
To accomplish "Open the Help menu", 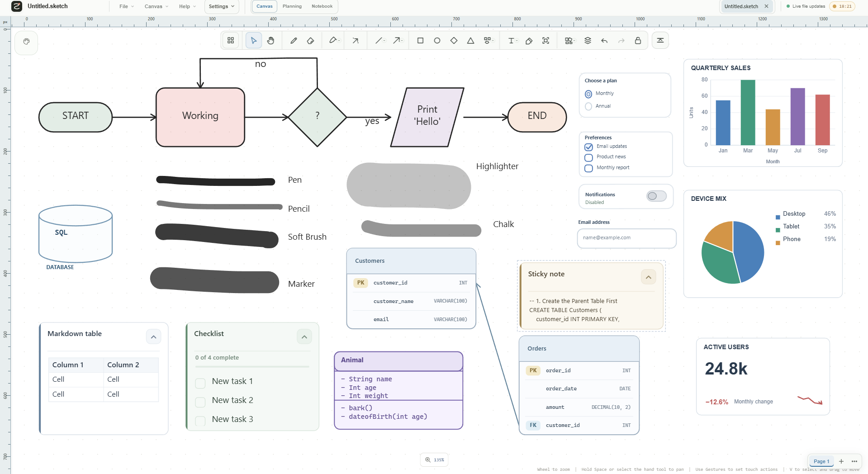I will (187, 6).
